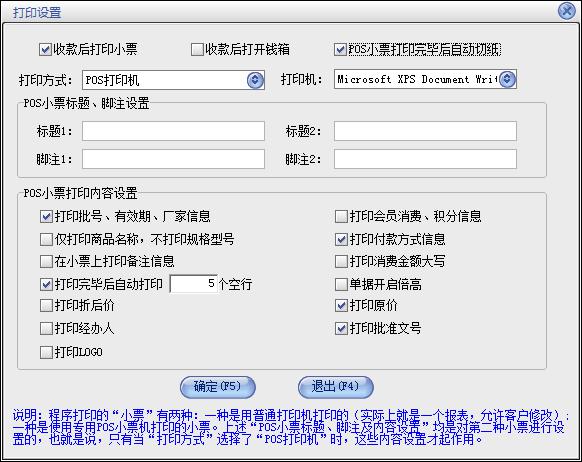
Task: Expand the 打印机 printer selection dropdown
Action: (x=507, y=79)
